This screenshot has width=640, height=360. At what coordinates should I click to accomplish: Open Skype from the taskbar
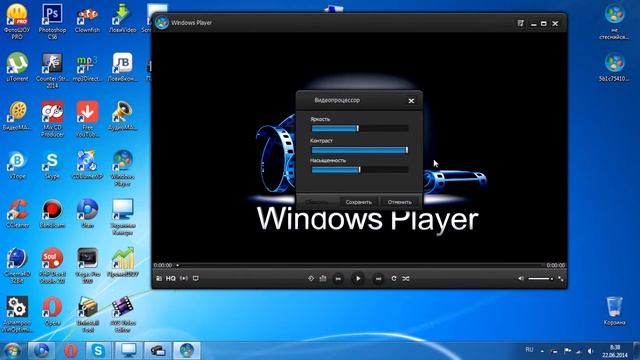click(x=98, y=351)
